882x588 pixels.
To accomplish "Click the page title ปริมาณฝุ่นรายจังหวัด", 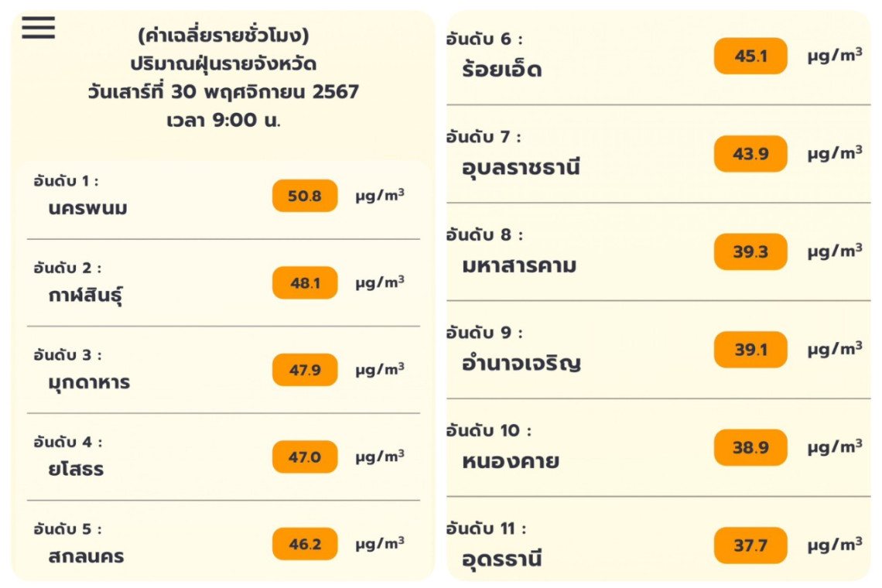I will (223, 64).
